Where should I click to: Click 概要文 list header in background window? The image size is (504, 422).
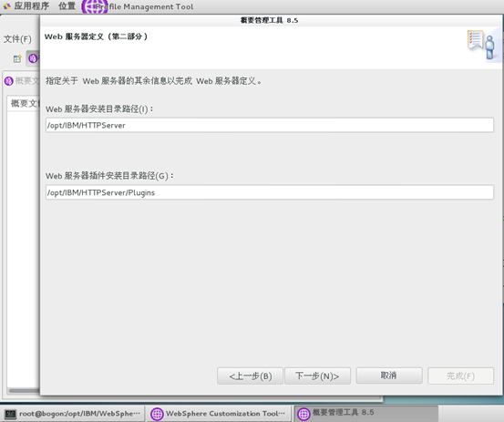point(25,104)
